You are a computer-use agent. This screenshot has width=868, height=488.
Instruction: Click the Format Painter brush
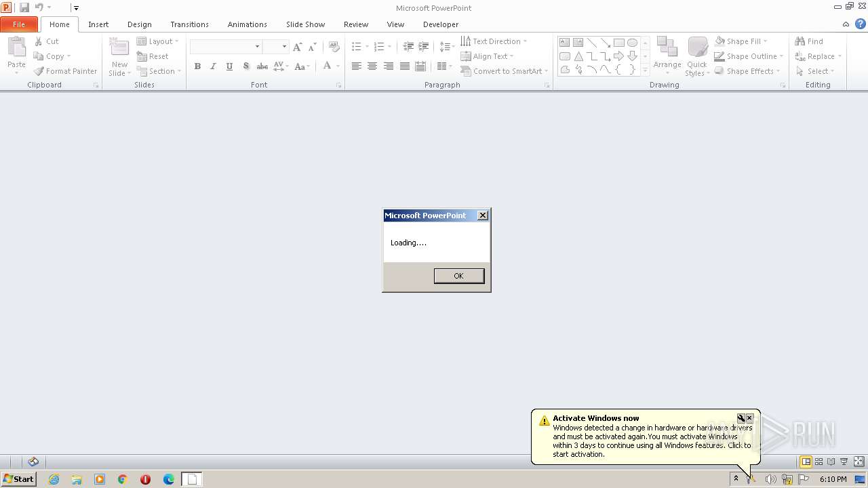coord(39,71)
